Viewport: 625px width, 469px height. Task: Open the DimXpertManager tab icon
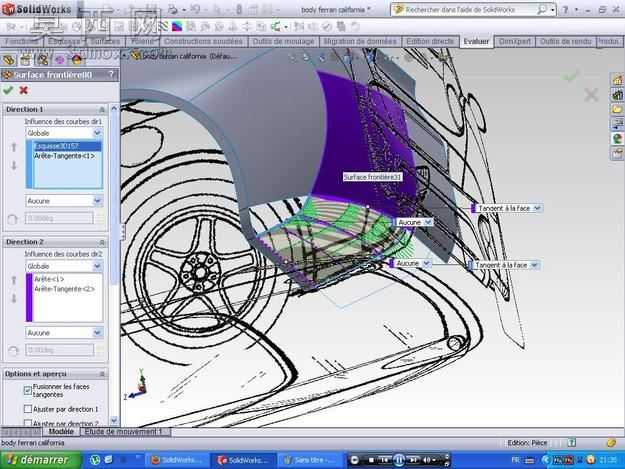(x=59, y=60)
